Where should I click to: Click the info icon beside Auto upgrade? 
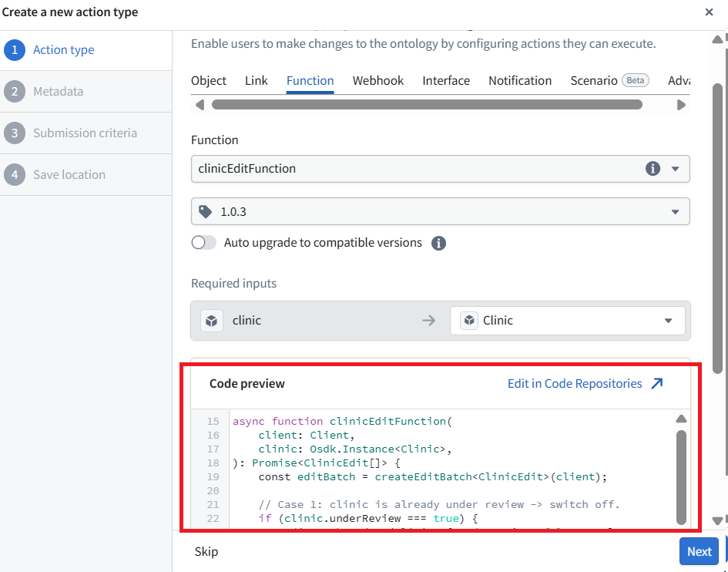pos(439,243)
